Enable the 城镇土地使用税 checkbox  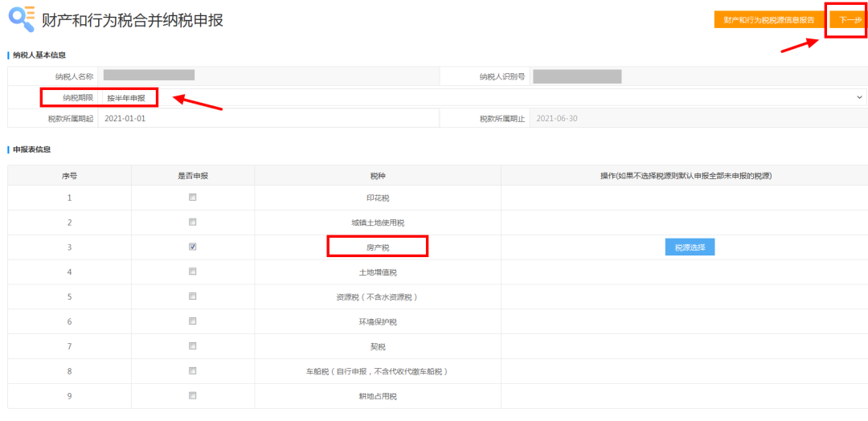[x=193, y=222]
